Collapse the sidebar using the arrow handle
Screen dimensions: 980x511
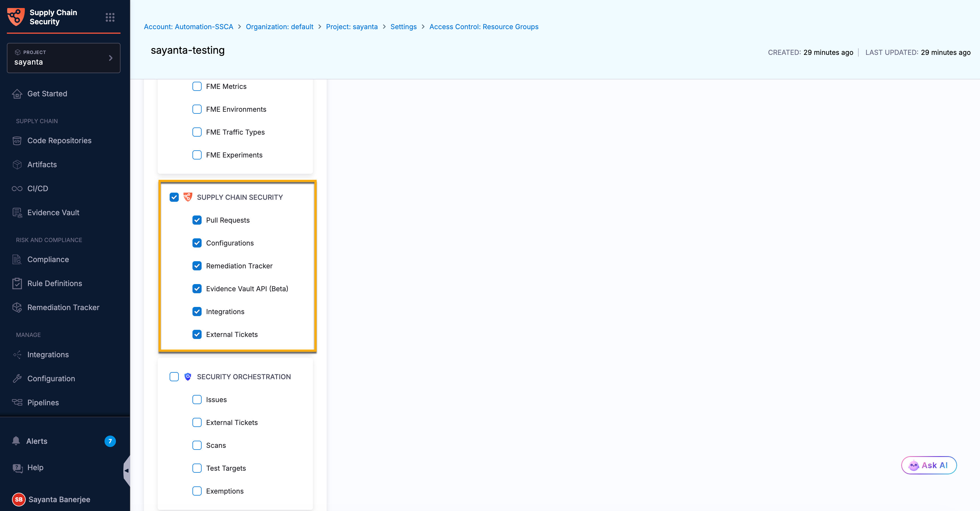(x=127, y=471)
